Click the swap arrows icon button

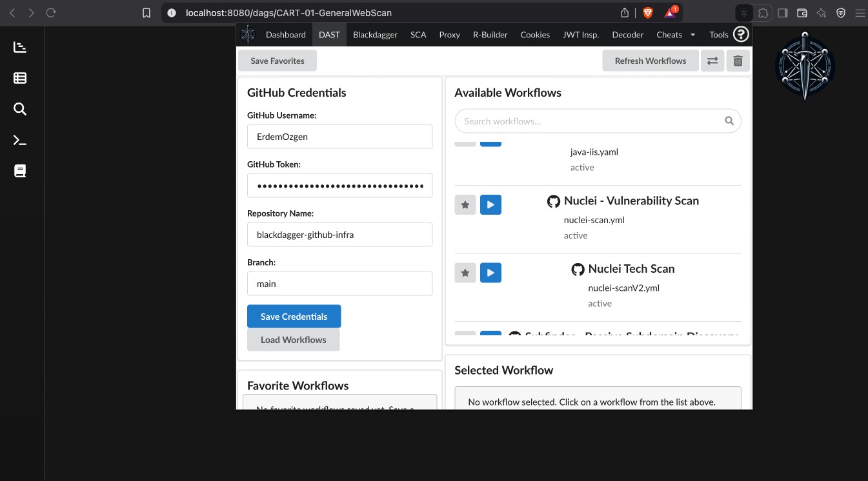(x=712, y=61)
